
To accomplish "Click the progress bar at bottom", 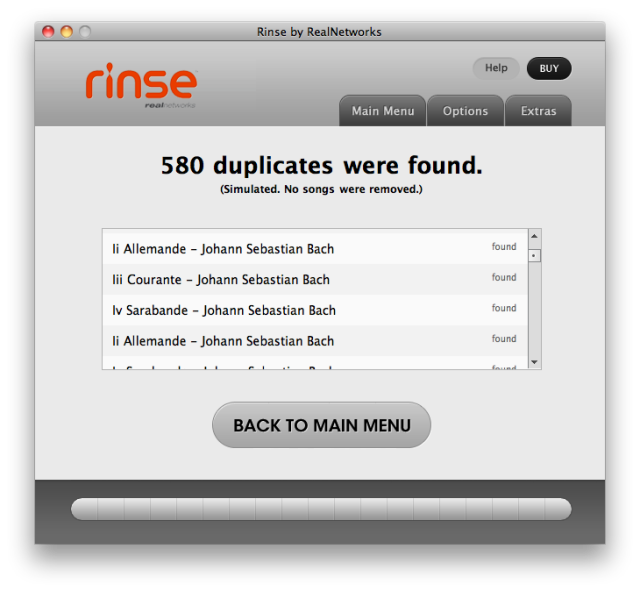I will click(x=321, y=509).
